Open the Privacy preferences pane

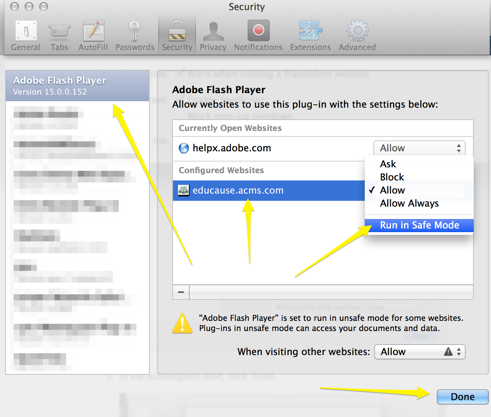point(213,36)
